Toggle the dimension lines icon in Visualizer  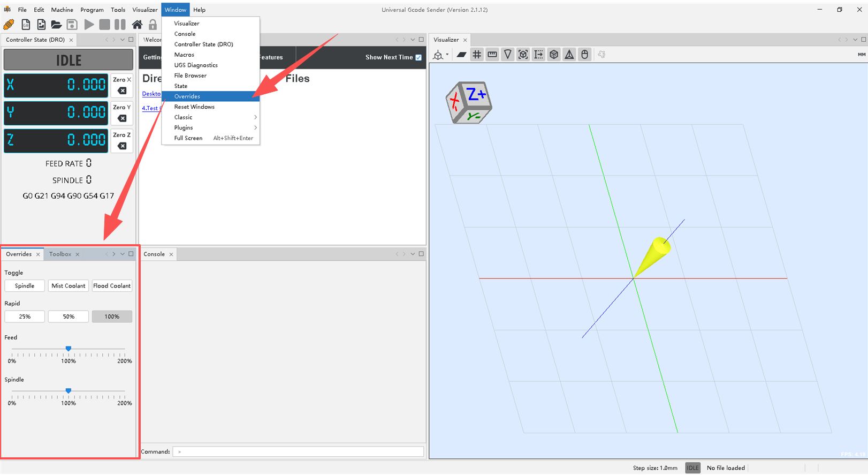(539, 55)
